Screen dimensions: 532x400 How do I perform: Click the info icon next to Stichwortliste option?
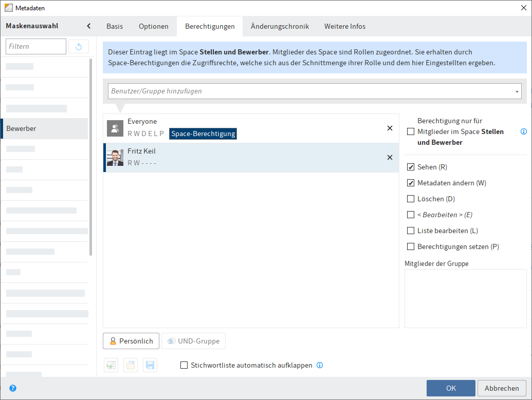320,365
